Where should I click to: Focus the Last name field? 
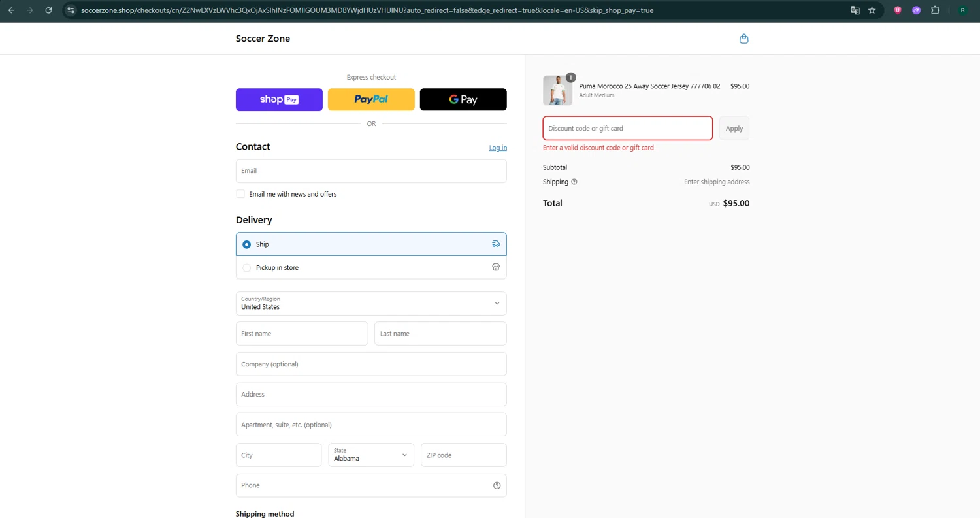click(x=440, y=333)
